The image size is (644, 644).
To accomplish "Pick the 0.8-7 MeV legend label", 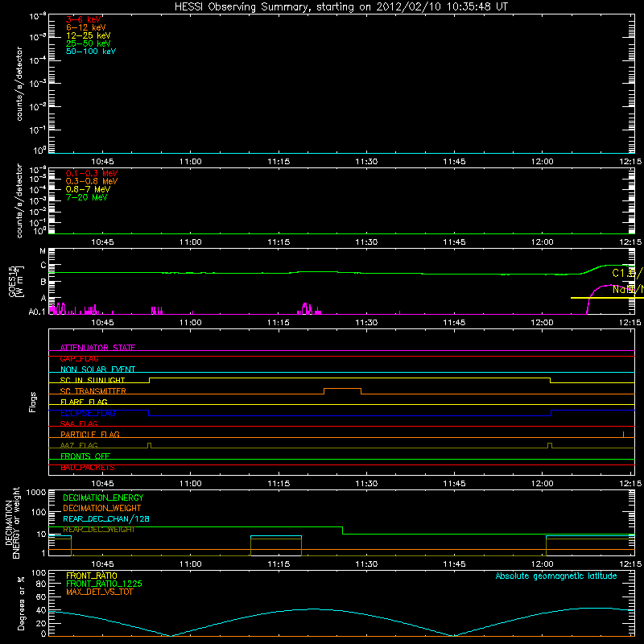I will (x=88, y=189).
